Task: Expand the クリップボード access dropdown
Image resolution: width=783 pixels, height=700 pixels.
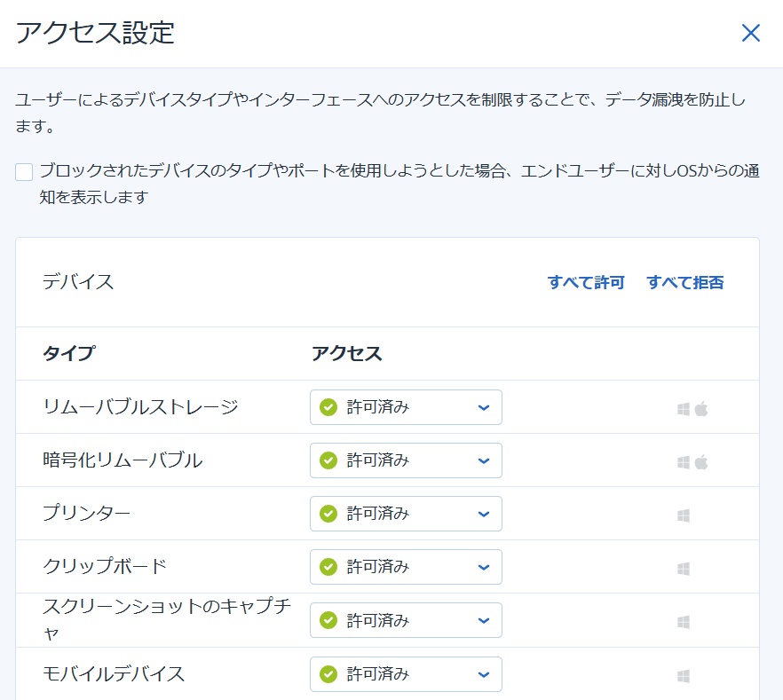Action: (x=406, y=567)
